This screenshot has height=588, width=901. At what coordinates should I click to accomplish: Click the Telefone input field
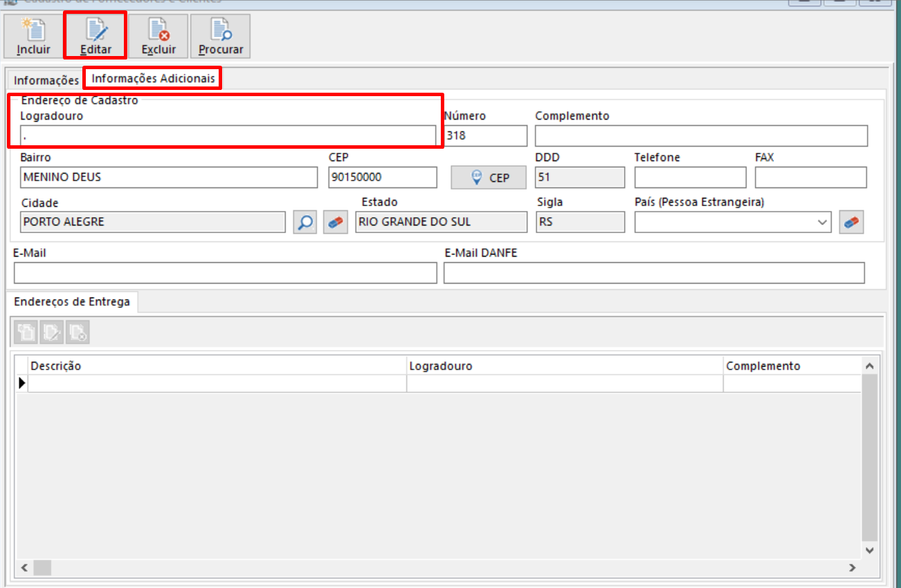click(x=690, y=177)
